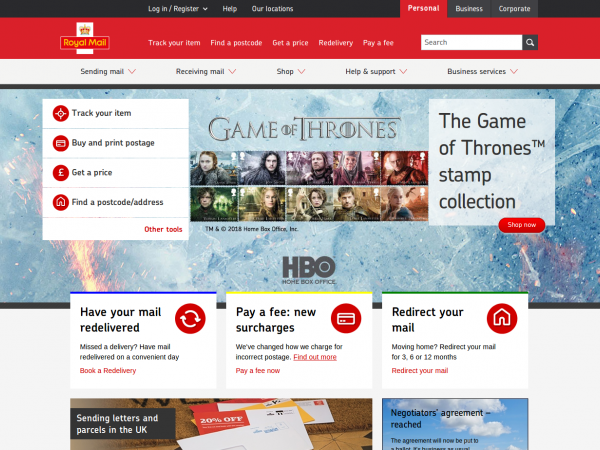Expand the Log in / Register dropdown
Screen dimensions: 600x450
point(178,9)
